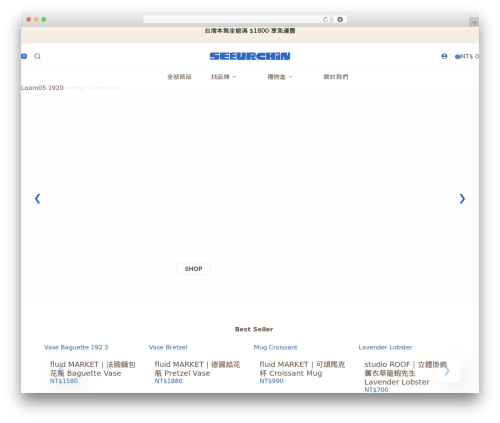Click the search magnifier icon
The height and width of the screenshot is (423, 500).
(x=37, y=56)
